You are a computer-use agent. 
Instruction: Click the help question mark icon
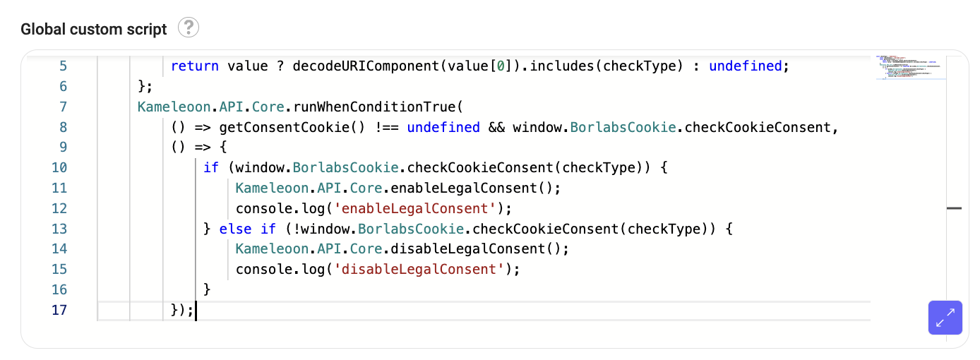pos(188,28)
